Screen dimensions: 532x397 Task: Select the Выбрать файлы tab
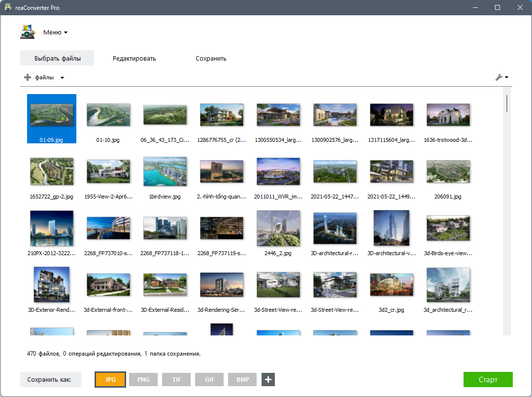tap(57, 58)
